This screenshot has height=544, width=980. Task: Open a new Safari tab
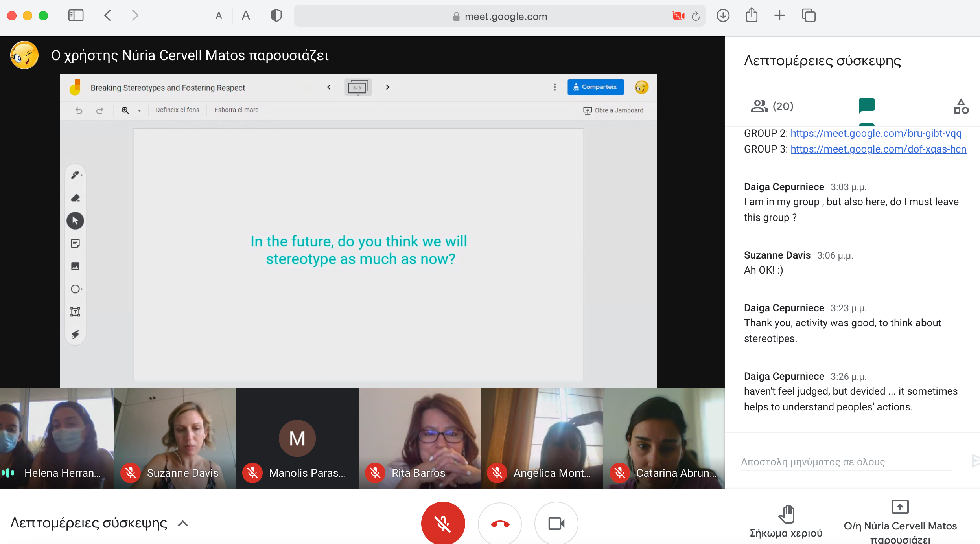(779, 16)
